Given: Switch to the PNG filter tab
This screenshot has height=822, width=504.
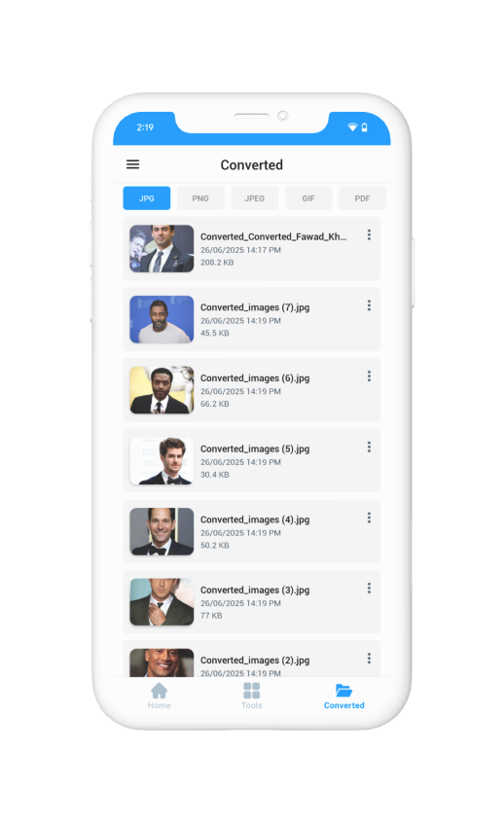Looking at the screenshot, I should coord(200,198).
